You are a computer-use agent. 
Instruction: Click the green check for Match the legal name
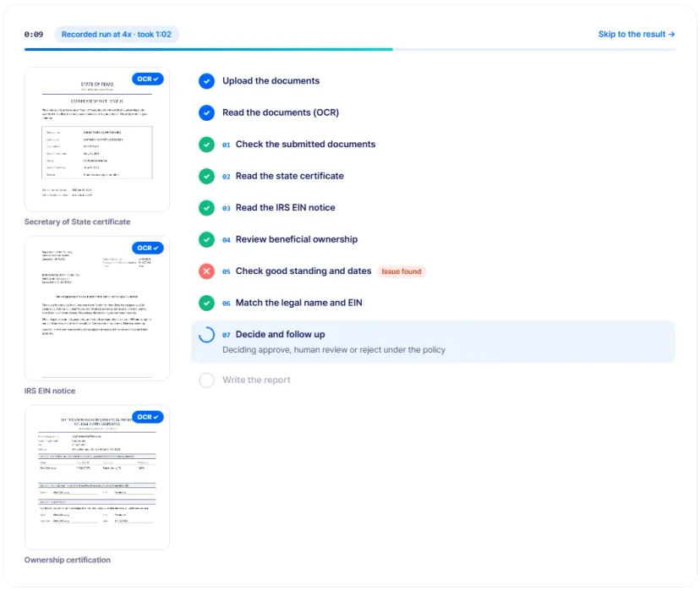206,303
